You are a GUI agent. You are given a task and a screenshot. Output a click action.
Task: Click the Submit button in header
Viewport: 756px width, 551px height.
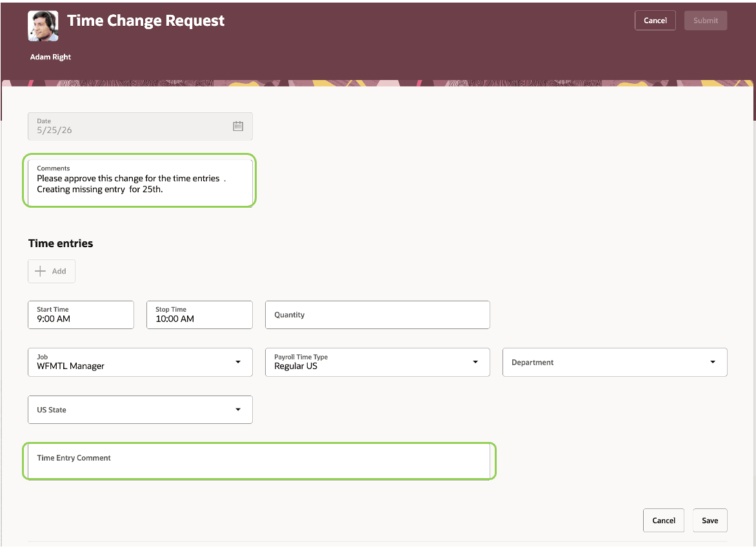pyautogui.click(x=706, y=21)
